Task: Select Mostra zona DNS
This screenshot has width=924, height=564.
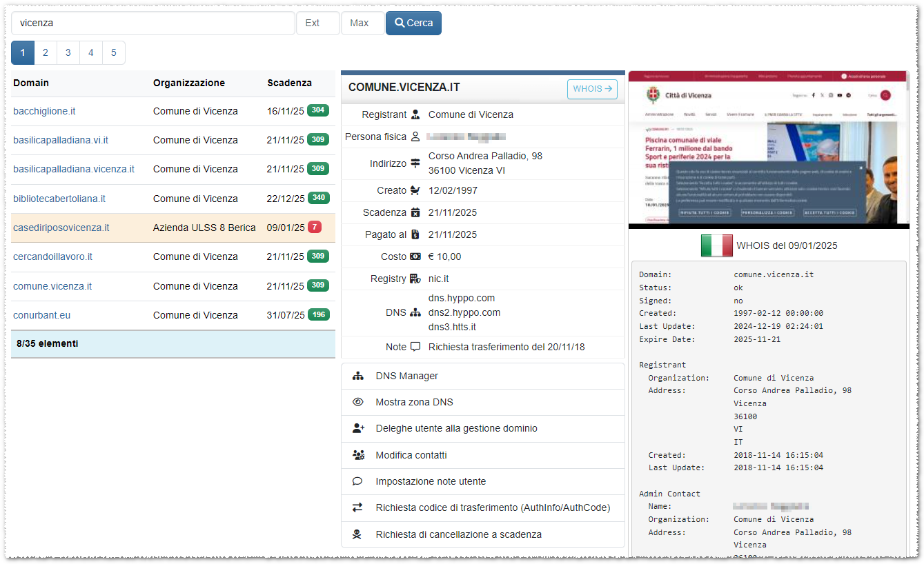Action: click(x=483, y=402)
